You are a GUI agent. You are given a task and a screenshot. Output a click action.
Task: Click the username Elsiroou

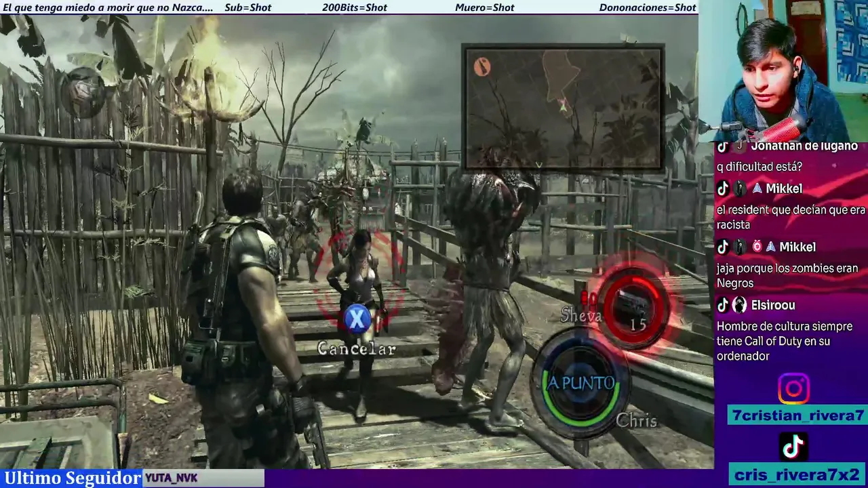[x=773, y=306]
